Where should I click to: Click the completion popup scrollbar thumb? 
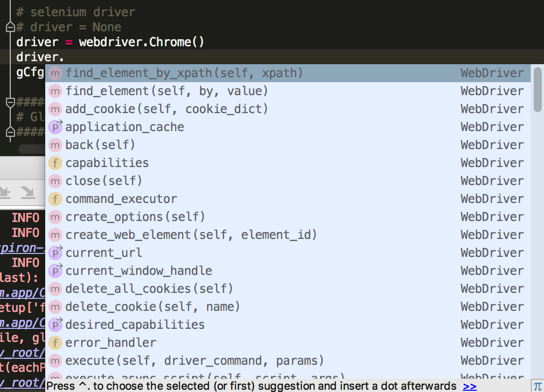point(538,90)
